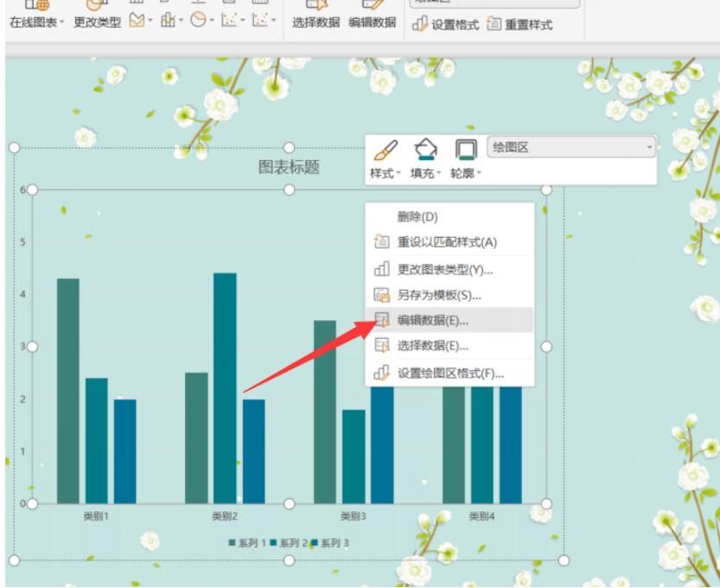Click the 轮廓 outline icon
This screenshot has width=720, height=588.
click(466, 150)
